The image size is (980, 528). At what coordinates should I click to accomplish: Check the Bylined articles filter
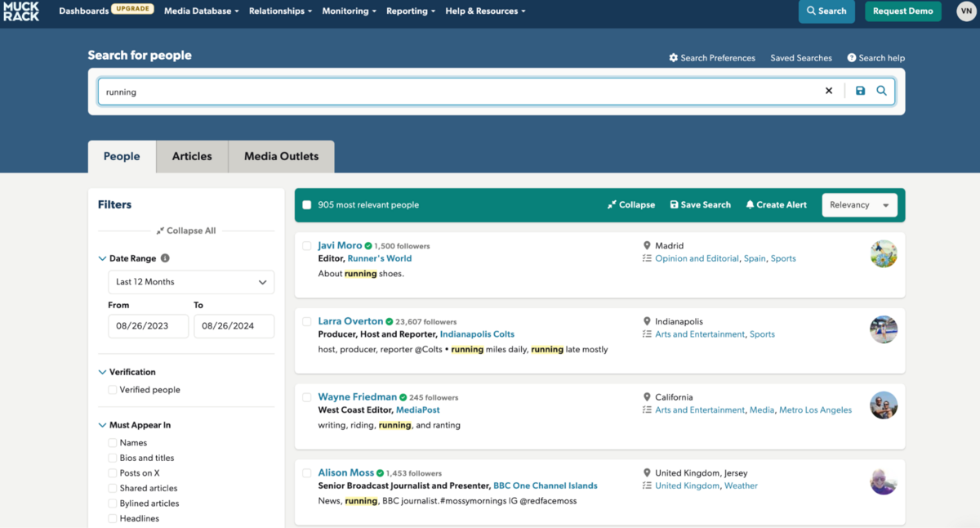[x=113, y=503]
